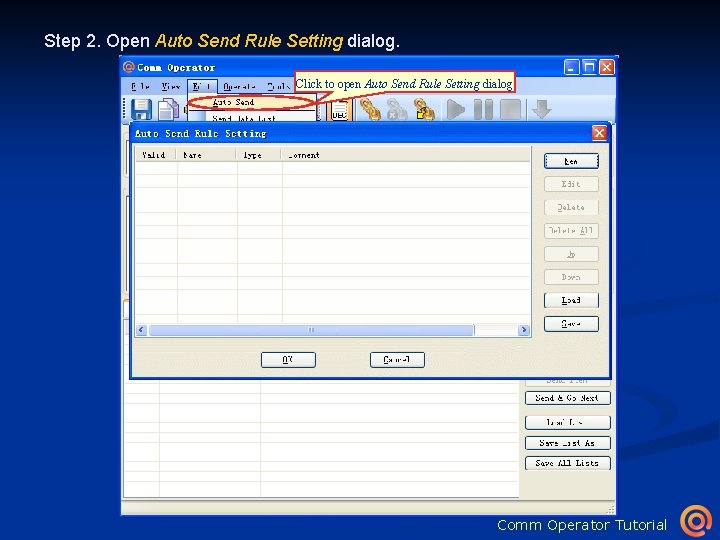Click the rule list left scroll arrow

point(141,330)
